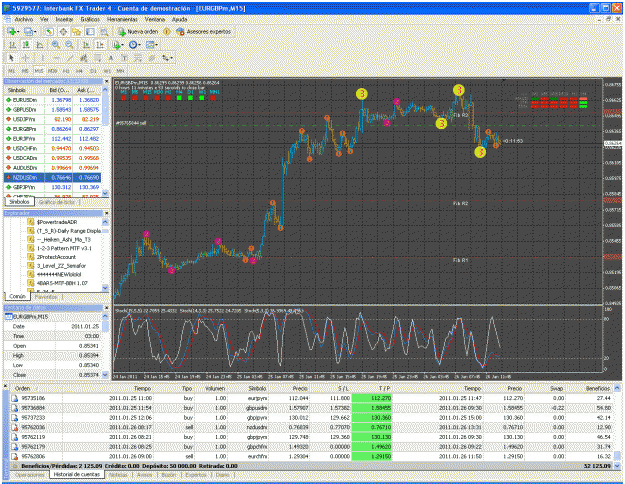Click order 95735186 row icon
This screenshot has height=484, width=625.
(x=14, y=398)
